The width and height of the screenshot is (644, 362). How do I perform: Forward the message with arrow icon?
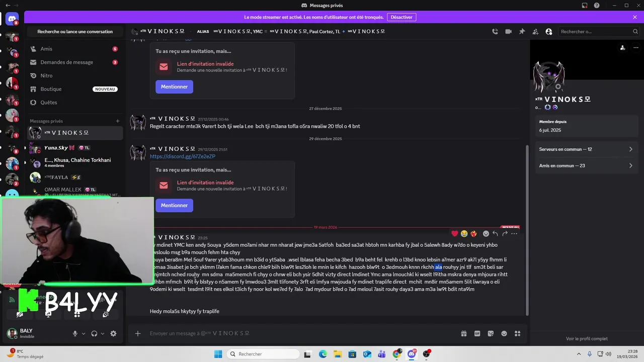505,233
